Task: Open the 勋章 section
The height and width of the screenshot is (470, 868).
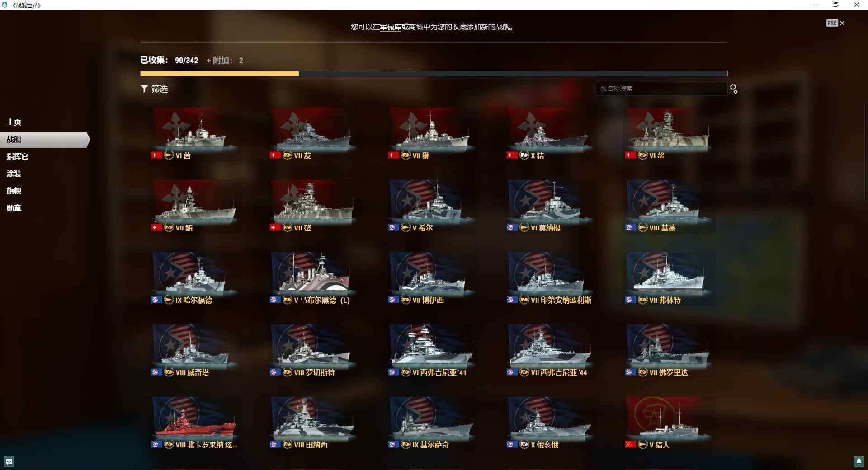Action: click(x=14, y=208)
